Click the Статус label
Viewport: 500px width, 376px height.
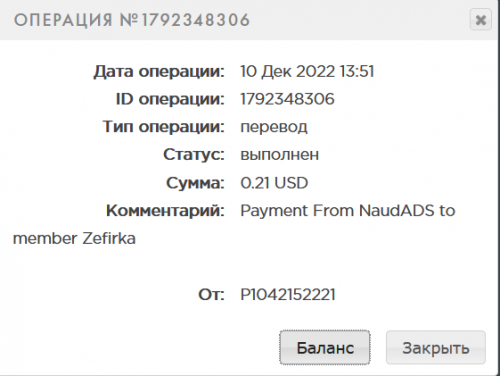pyautogui.click(x=194, y=155)
